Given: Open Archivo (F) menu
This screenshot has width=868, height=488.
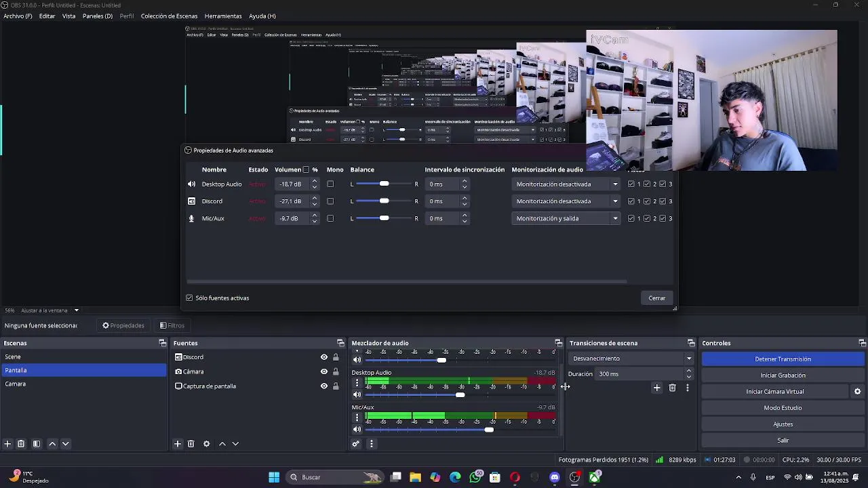Looking at the screenshot, I should pos(18,16).
